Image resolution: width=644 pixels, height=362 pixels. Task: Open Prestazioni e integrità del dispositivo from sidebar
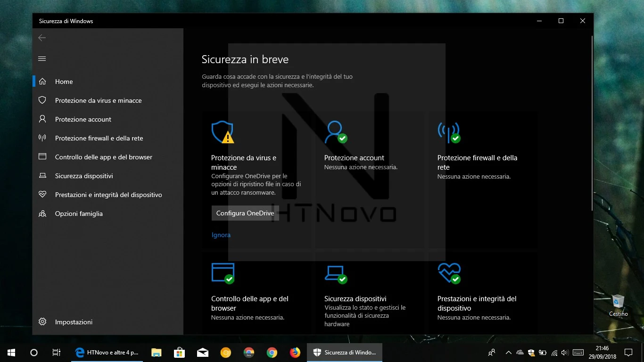(x=108, y=195)
